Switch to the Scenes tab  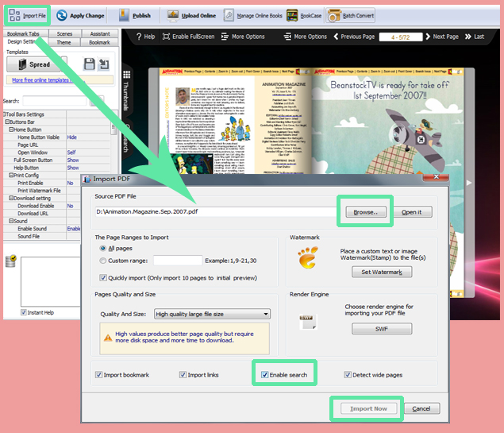coord(64,33)
